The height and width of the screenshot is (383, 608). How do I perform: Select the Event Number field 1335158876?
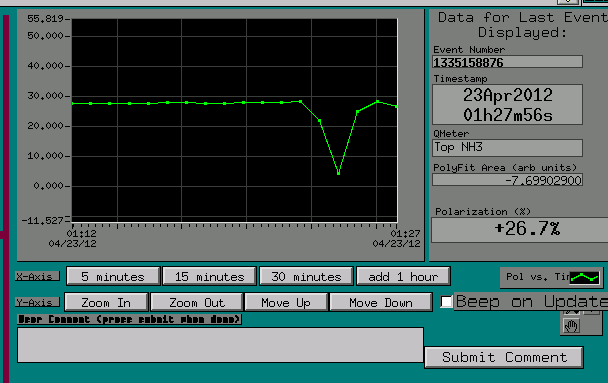[x=507, y=62]
